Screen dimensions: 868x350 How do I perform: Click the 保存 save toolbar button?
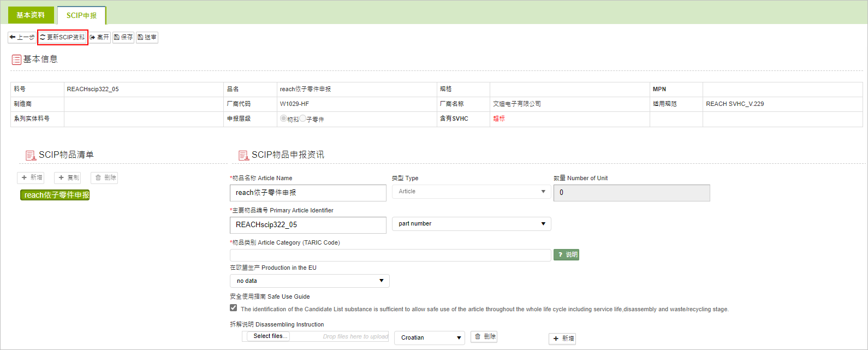[123, 37]
